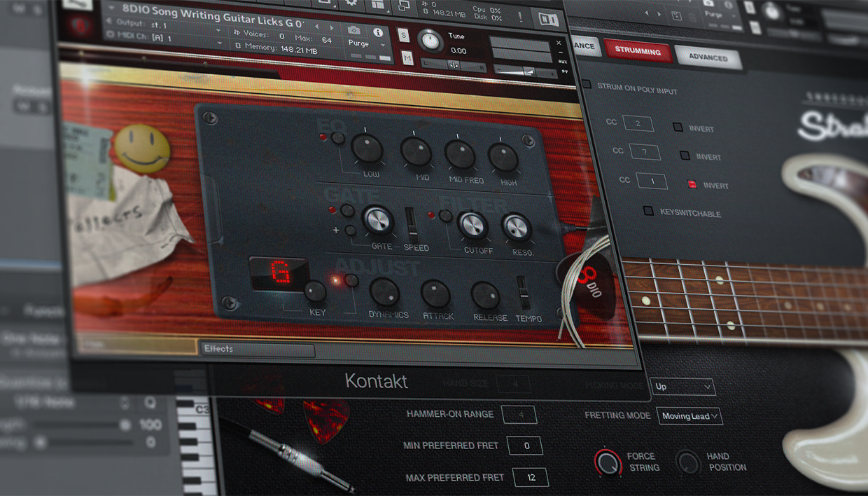Viewport: 868px width, 496px height.
Task: Click the exclamation warning icon in Kontakt
Action: [520, 16]
